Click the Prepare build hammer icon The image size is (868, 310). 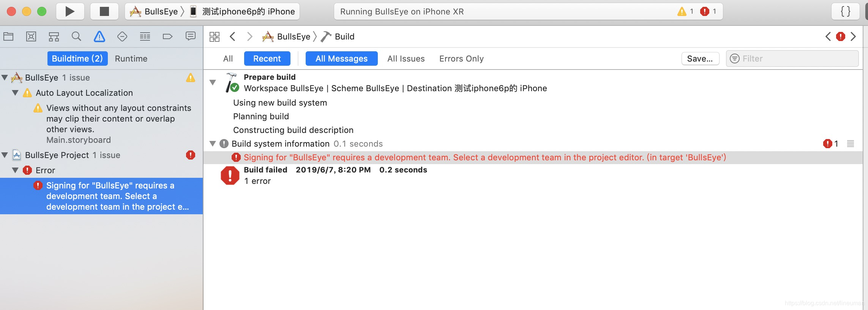point(232,82)
